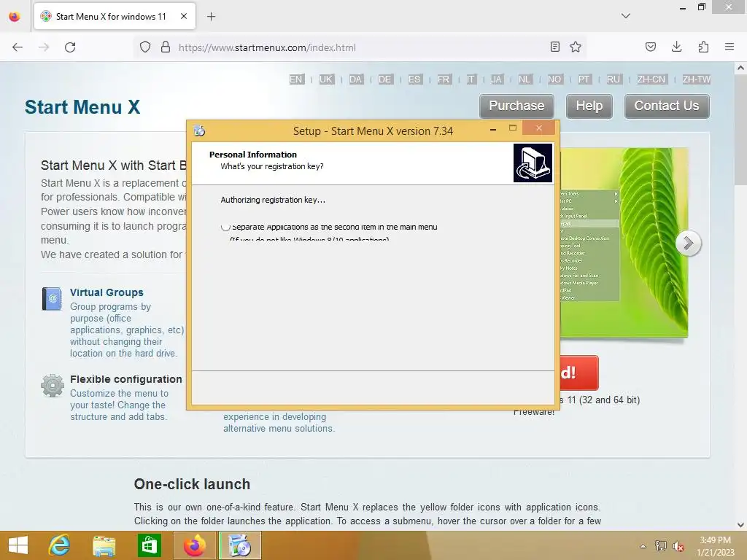
Task: Click the green leaf screenshot image
Action: pos(624,242)
